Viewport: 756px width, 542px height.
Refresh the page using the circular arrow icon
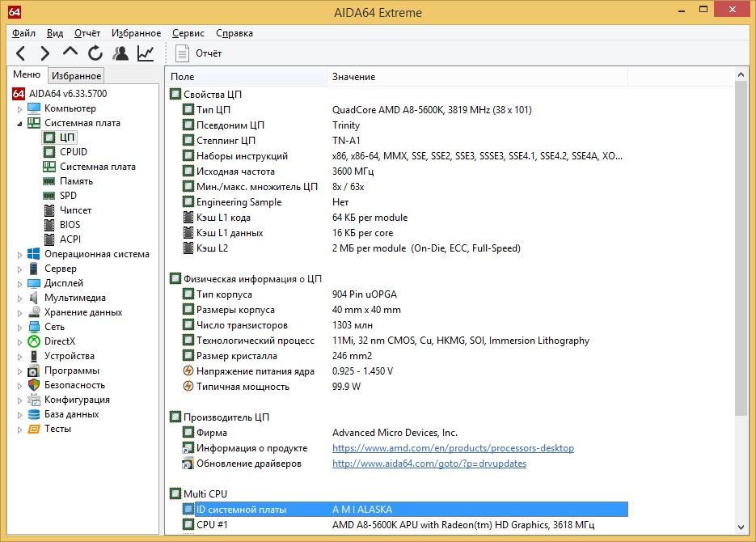click(x=95, y=53)
